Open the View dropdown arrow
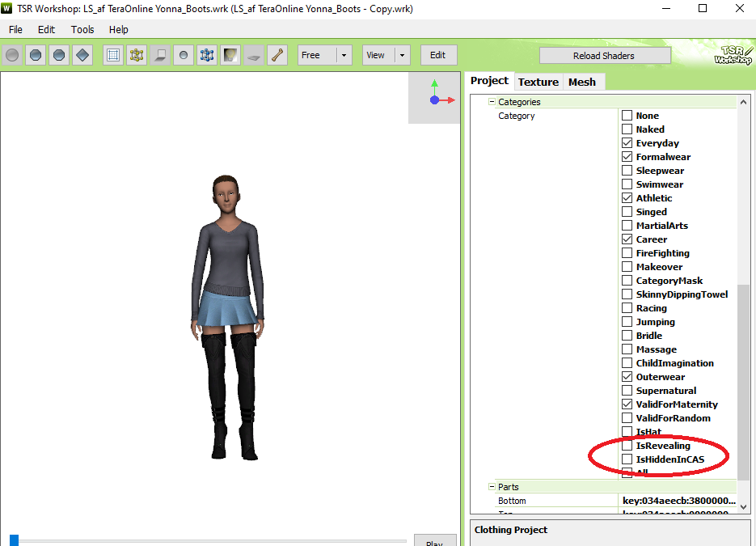 tap(403, 55)
